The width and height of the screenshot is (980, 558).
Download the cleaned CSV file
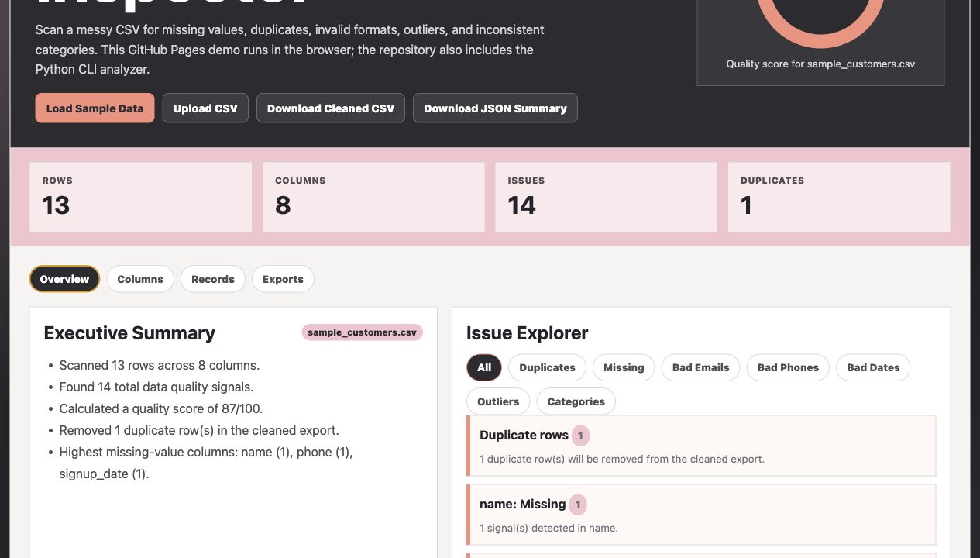[x=331, y=108]
